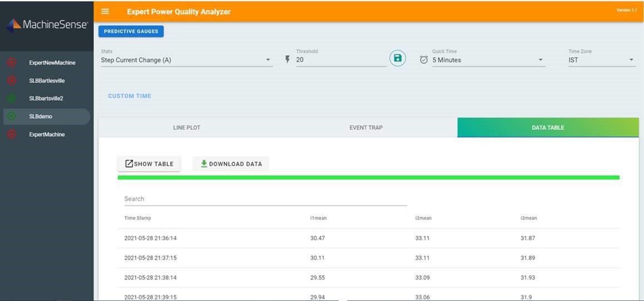The height and width of the screenshot is (301, 644).
Task: Click the i1mean value 30.11
Action: pos(318,258)
